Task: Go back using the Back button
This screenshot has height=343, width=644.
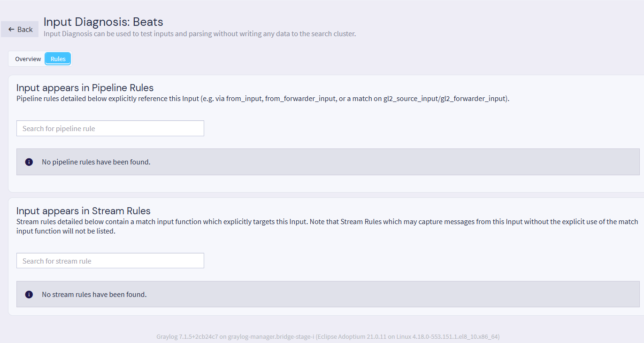Action: click(x=20, y=29)
